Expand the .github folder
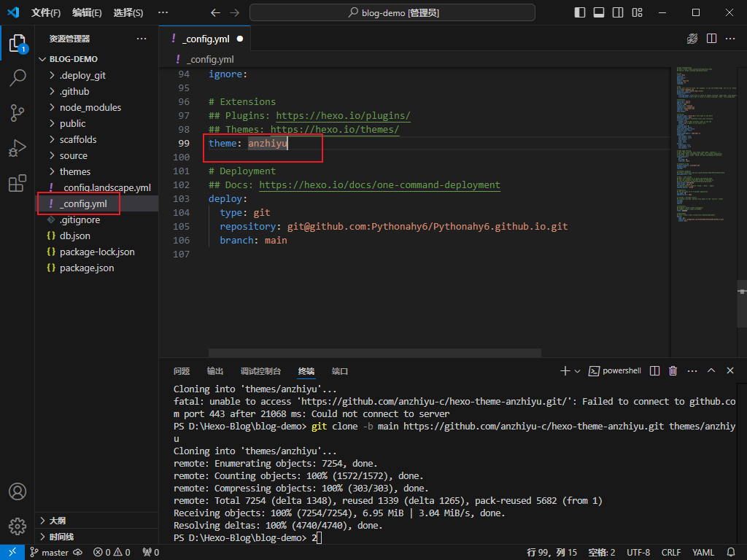Viewport: 747px width, 560px height. click(x=97, y=91)
